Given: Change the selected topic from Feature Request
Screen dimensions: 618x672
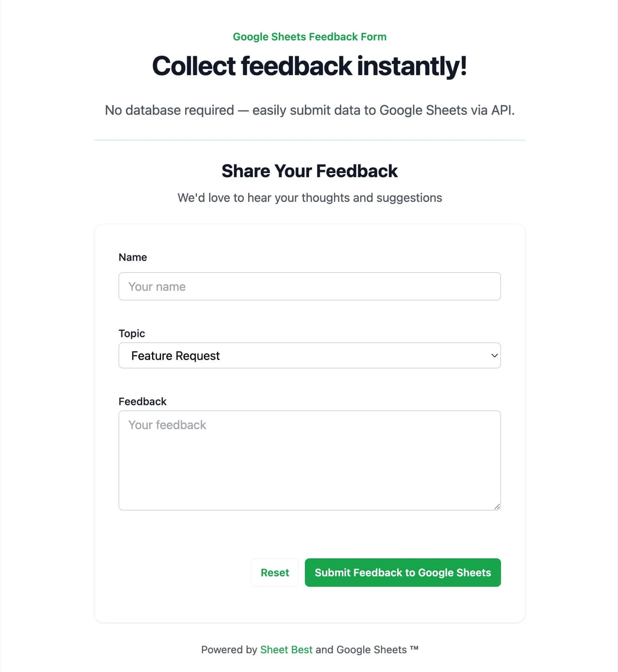Looking at the screenshot, I should coord(309,355).
